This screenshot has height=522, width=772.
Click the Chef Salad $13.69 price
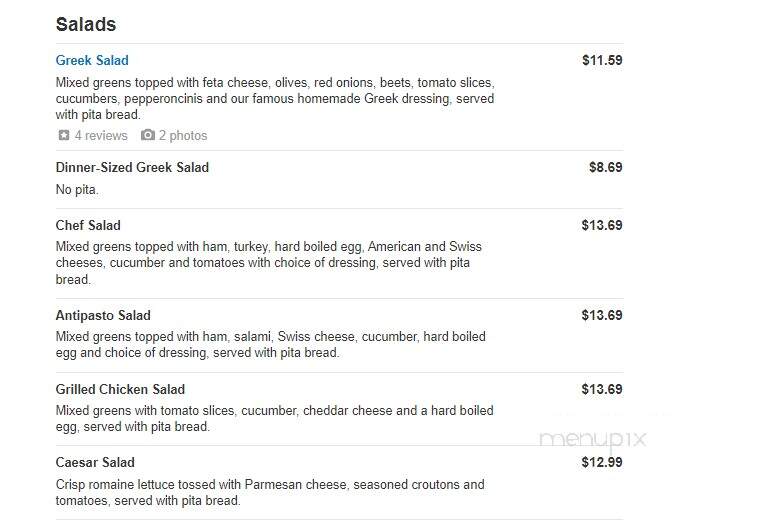click(x=602, y=225)
